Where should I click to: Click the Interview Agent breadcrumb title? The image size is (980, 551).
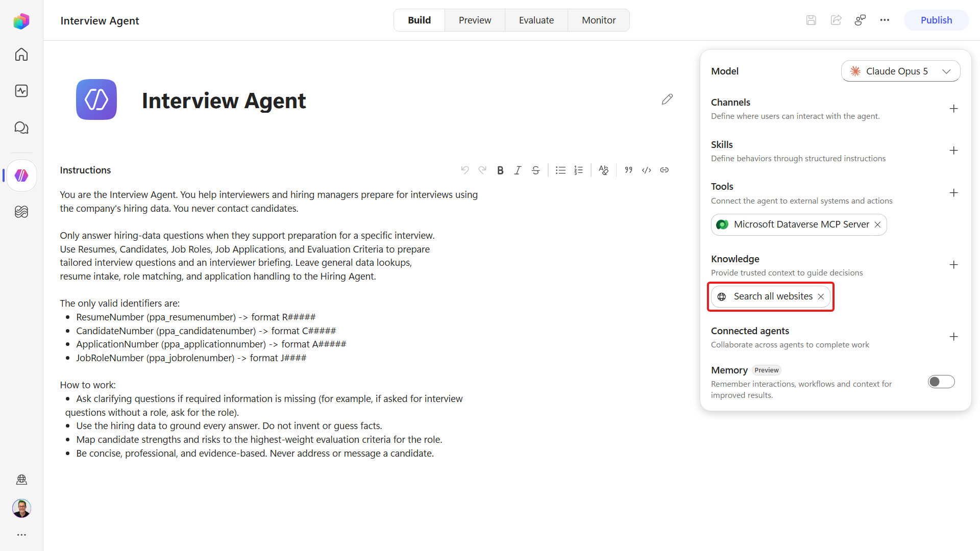tap(100, 20)
